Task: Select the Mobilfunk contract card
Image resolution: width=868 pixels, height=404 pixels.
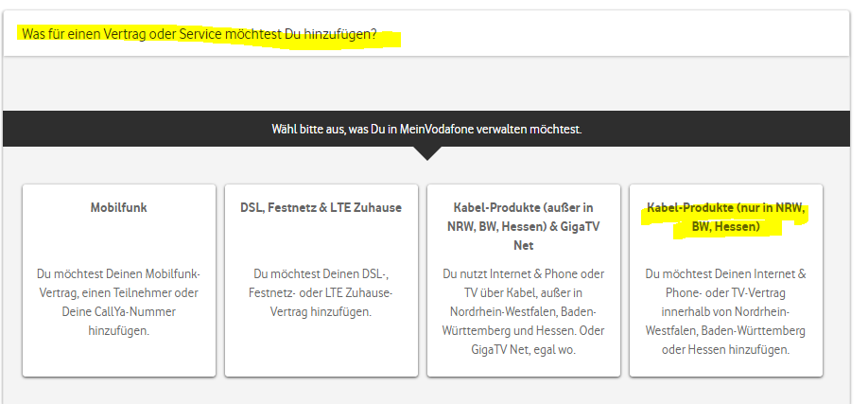Action: tap(119, 280)
